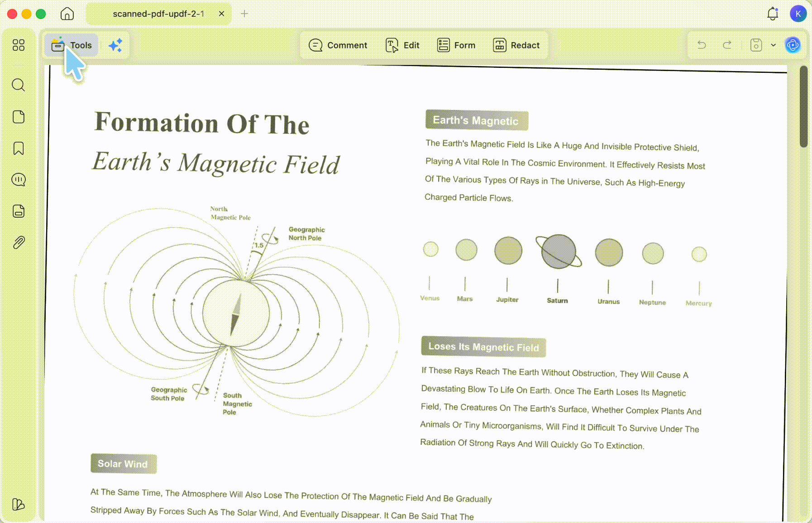Open the Tools menu button

click(x=71, y=45)
